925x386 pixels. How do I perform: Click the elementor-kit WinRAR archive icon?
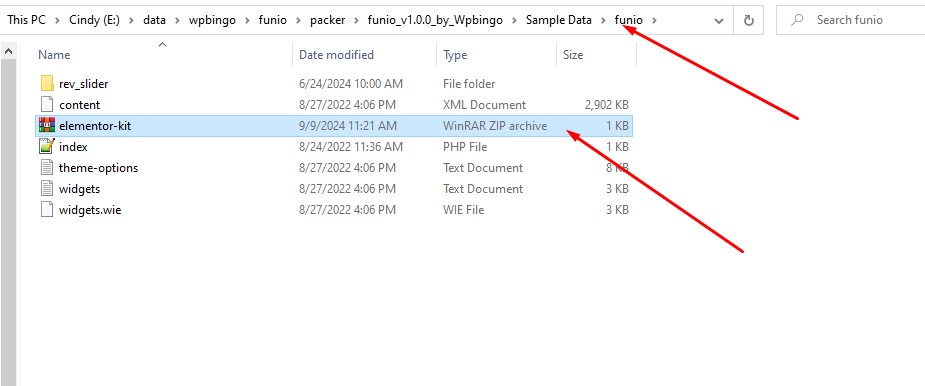[47, 126]
